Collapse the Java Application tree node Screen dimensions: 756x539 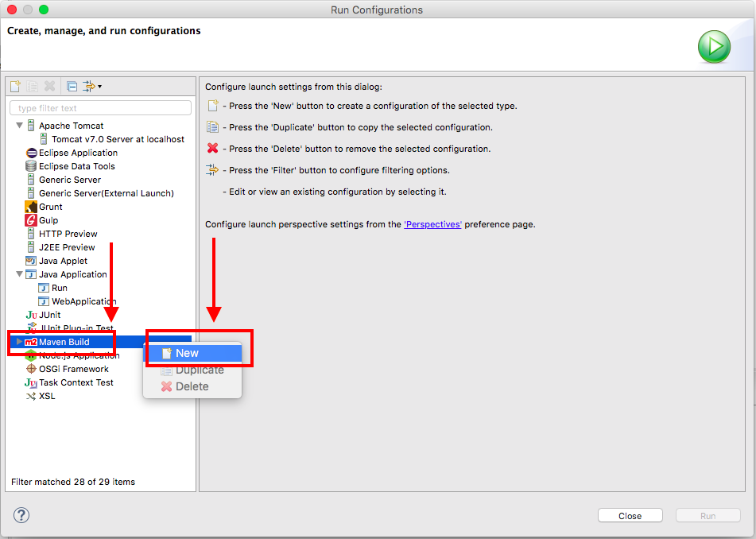pyautogui.click(x=19, y=274)
